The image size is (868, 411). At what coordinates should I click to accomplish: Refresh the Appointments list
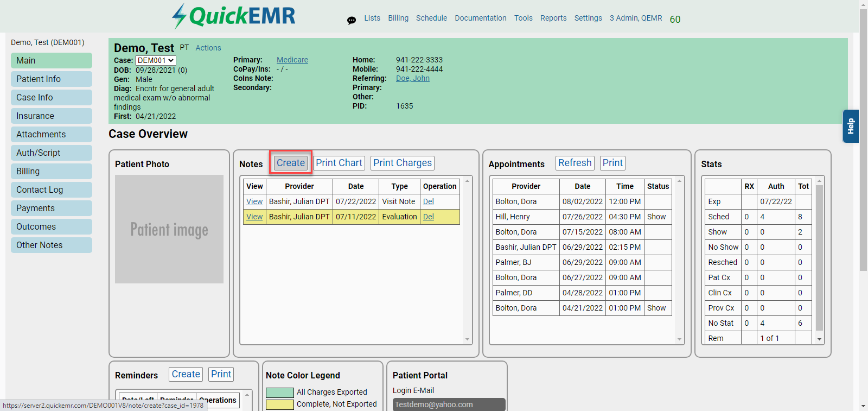[x=575, y=163]
